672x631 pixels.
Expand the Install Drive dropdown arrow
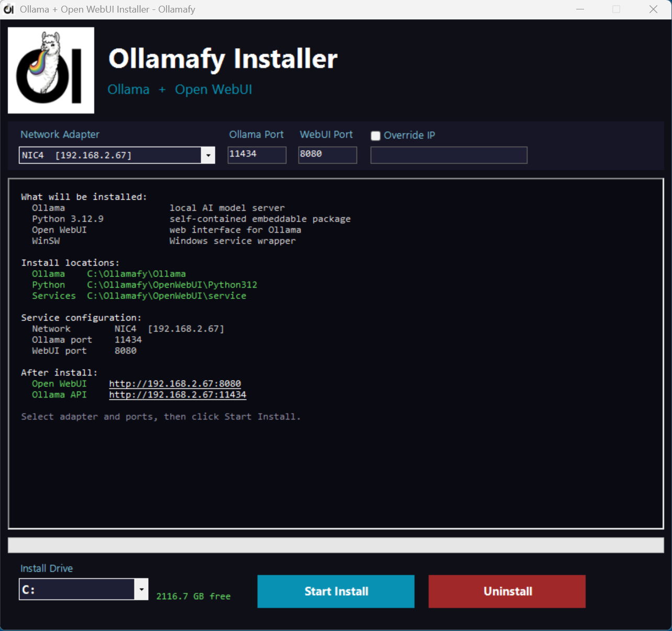coord(141,590)
